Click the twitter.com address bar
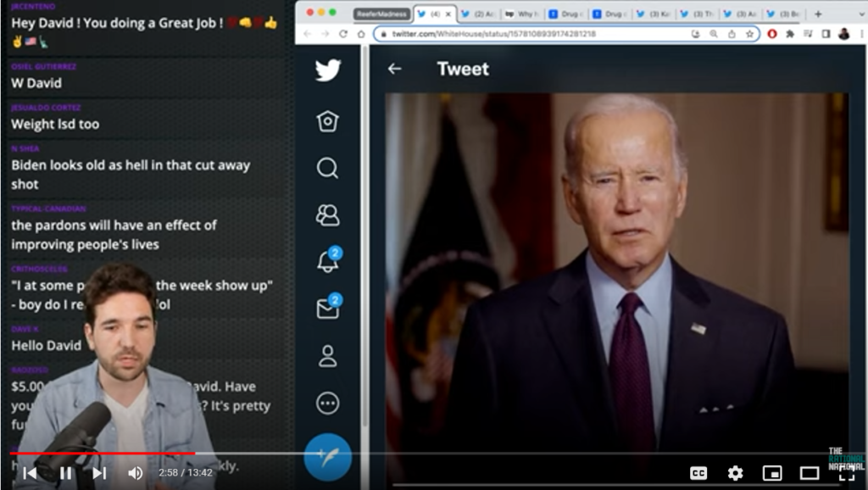The image size is (868, 490). [526, 33]
